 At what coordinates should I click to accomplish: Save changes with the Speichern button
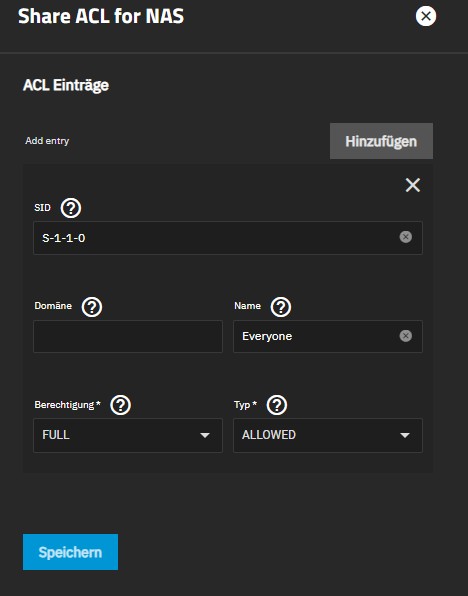point(70,552)
